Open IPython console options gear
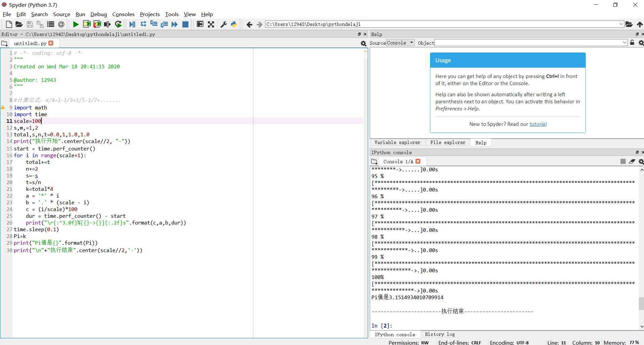The height and width of the screenshot is (345, 644). pyautogui.click(x=641, y=162)
